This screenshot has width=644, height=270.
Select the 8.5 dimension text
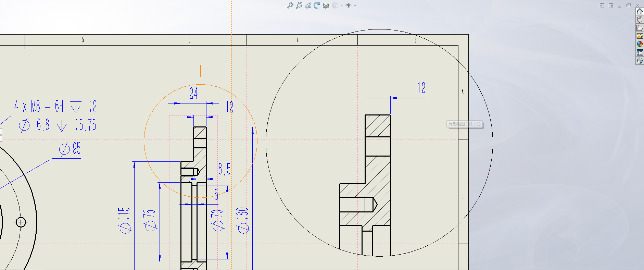point(225,169)
